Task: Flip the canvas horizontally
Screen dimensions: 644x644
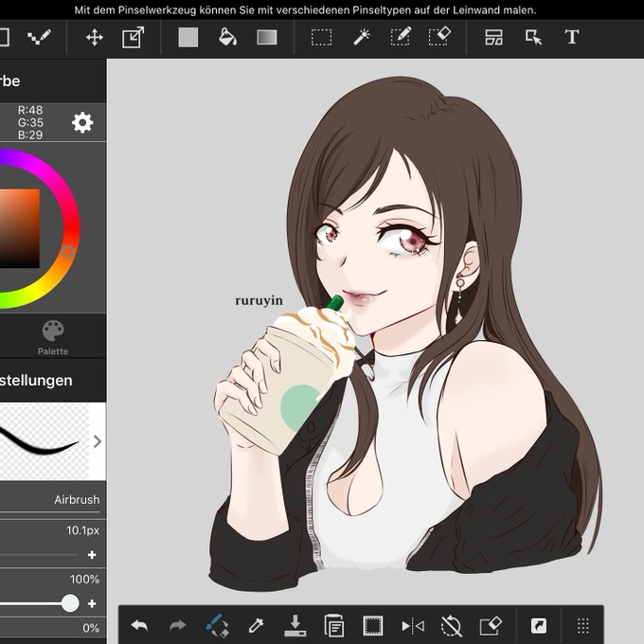Action: click(413, 626)
